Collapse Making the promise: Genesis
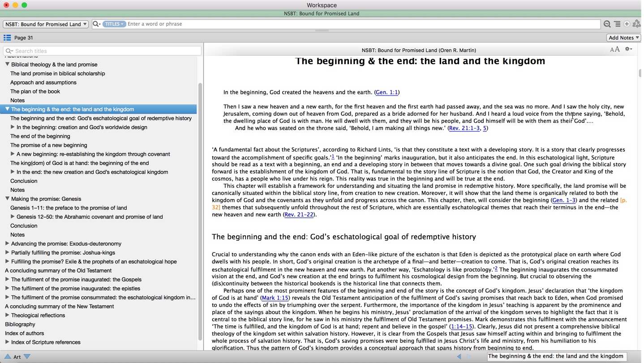 click(x=7, y=199)
